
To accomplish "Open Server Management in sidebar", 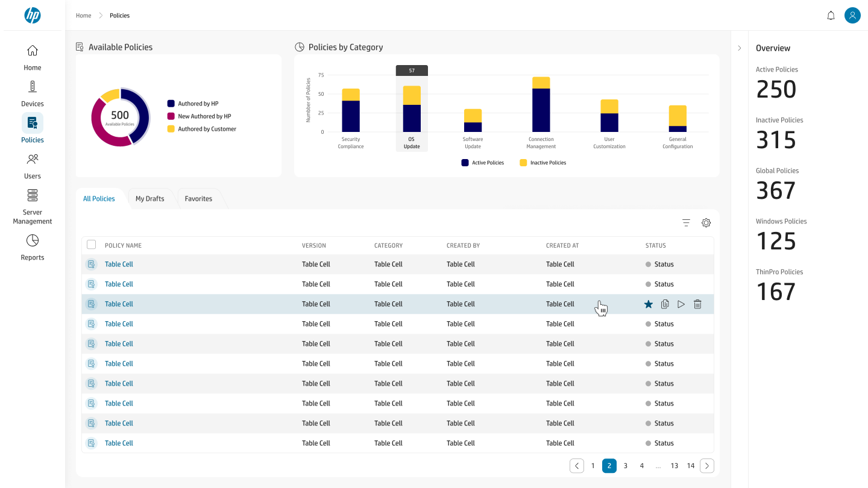I will tap(33, 207).
